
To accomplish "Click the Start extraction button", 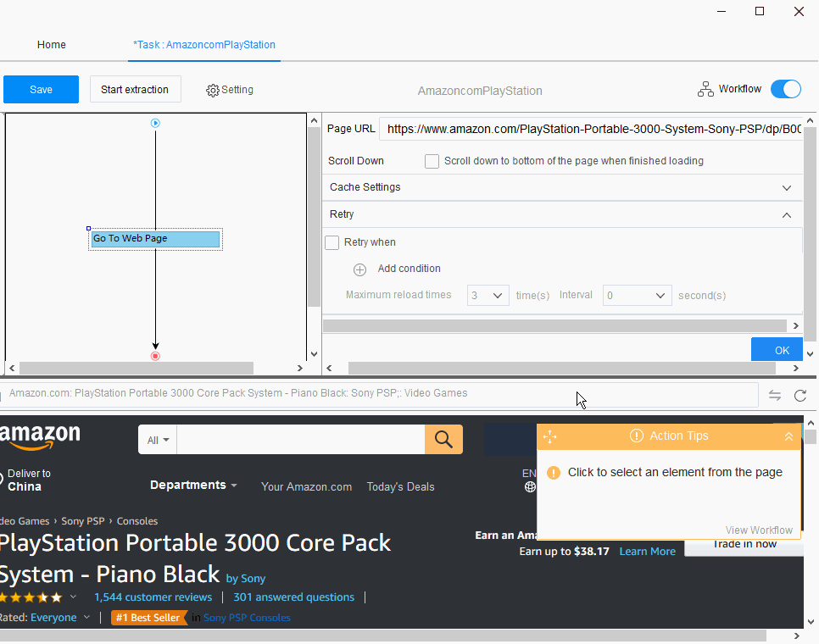I will pyautogui.click(x=136, y=89).
